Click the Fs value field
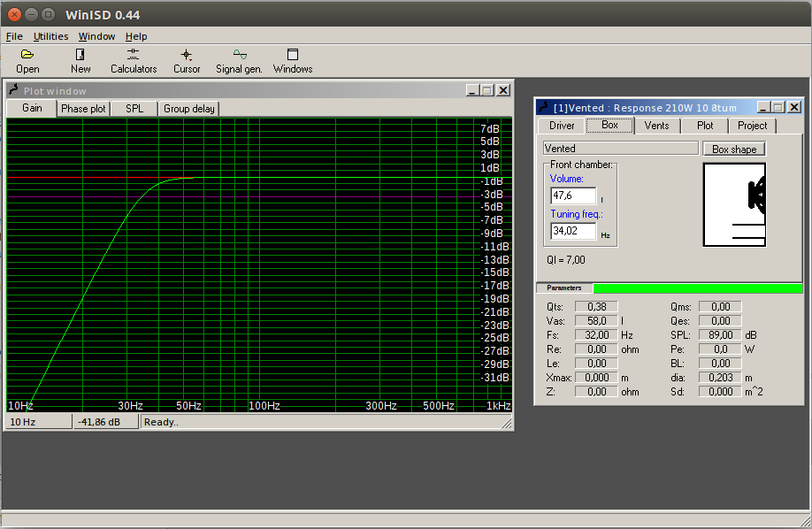The height and width of the screenshot is (529, 812). [596, 335]
